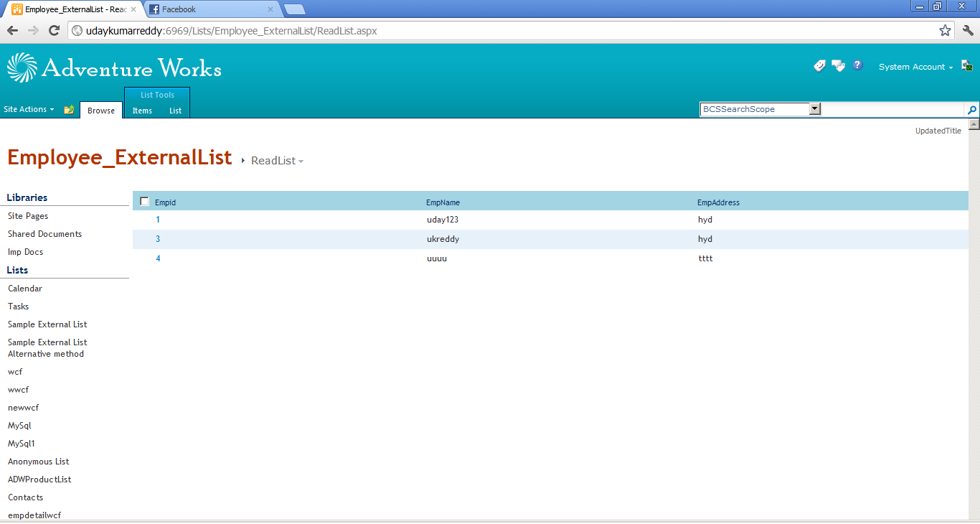Viewport: 980px width, 524px height.
Task: Click the uuuu name cell
Action: tap(437, 258)
